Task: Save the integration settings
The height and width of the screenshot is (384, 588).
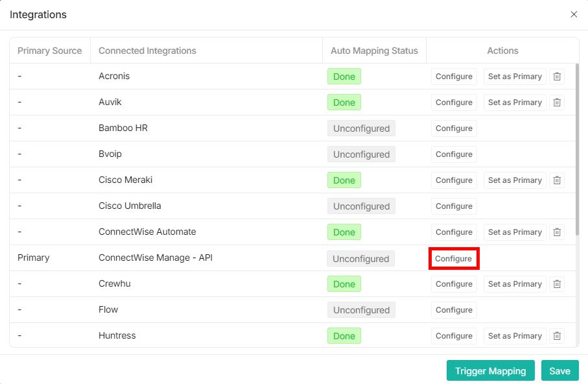Action: [x=559, y=370]
